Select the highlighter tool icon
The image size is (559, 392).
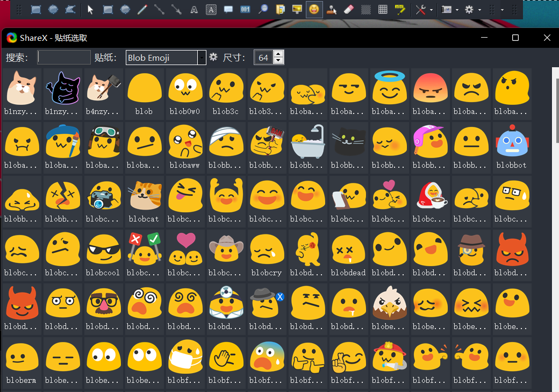point(400,10)
